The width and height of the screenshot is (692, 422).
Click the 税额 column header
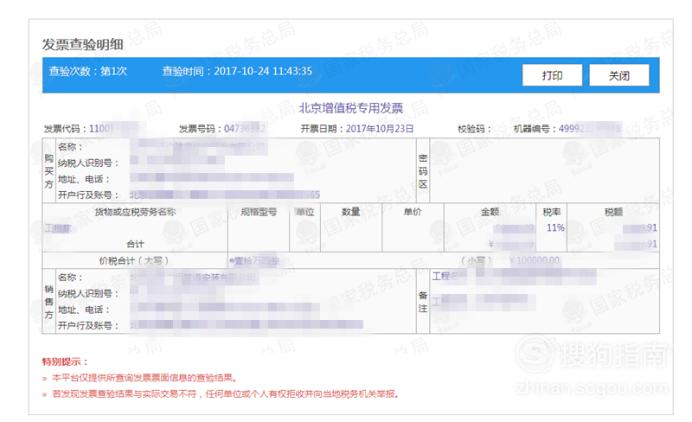pos(613,212)
